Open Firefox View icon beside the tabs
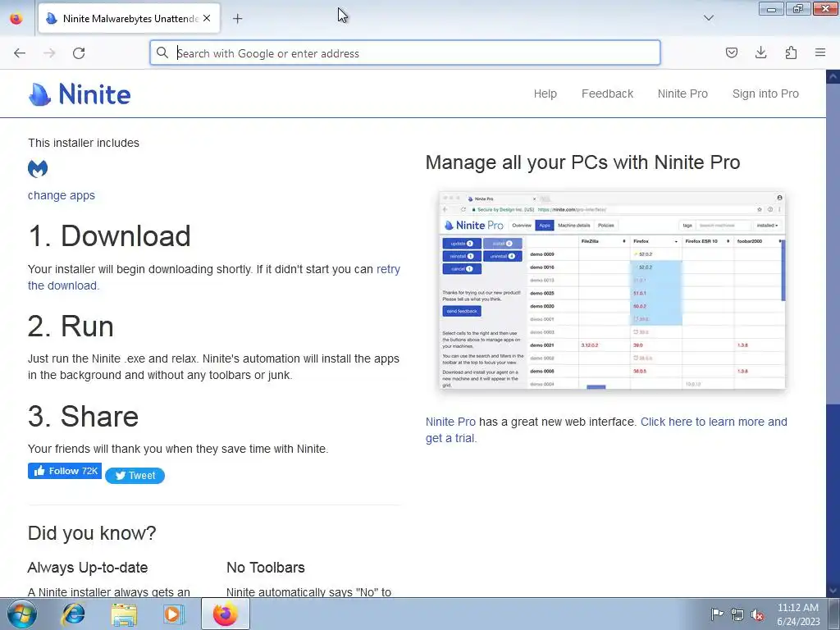 [16, 18]
